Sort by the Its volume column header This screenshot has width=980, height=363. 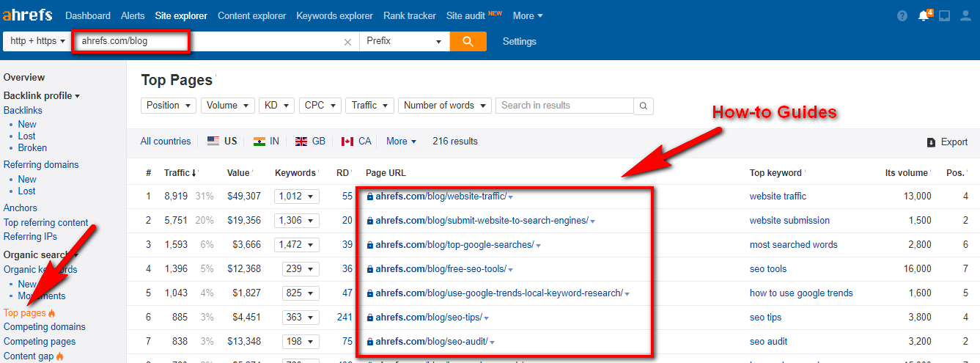coord(907,173)
